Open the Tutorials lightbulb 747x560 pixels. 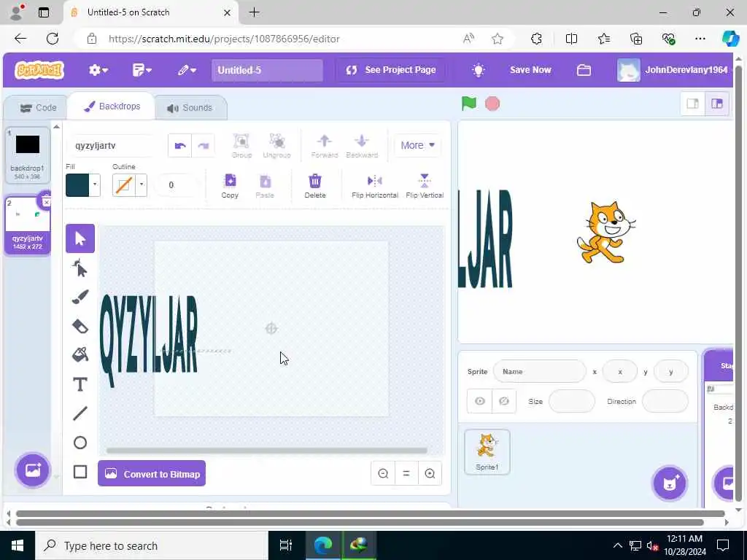[x=479, y=70]
